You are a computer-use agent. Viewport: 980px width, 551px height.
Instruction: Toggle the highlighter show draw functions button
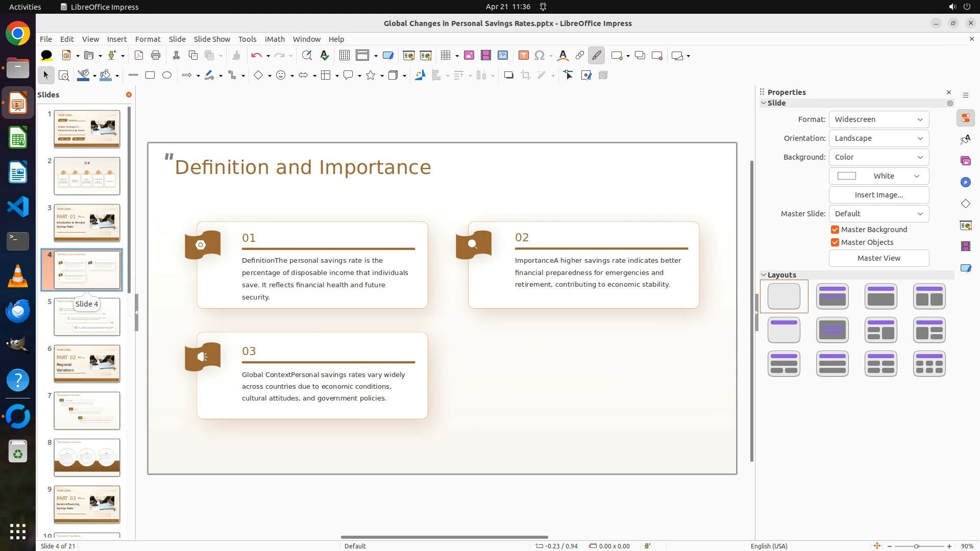[x=596, y=56]
